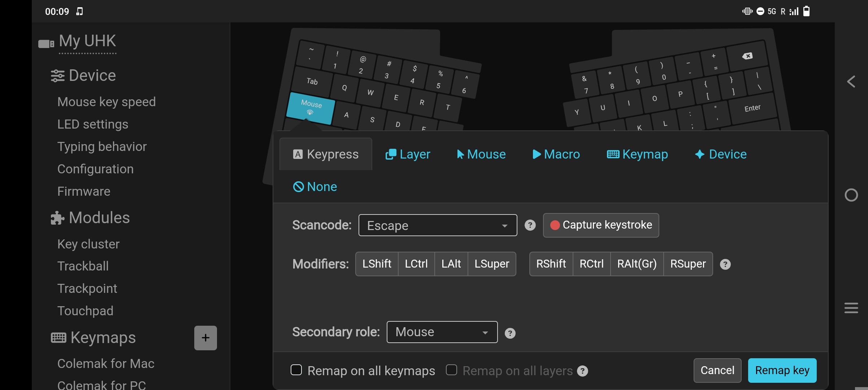Click the help icon beside the modifiers row

coord(725,264)
